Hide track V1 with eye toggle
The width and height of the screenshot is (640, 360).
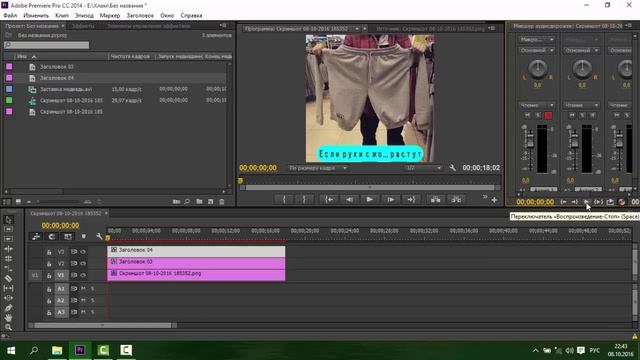pos(83,276)
